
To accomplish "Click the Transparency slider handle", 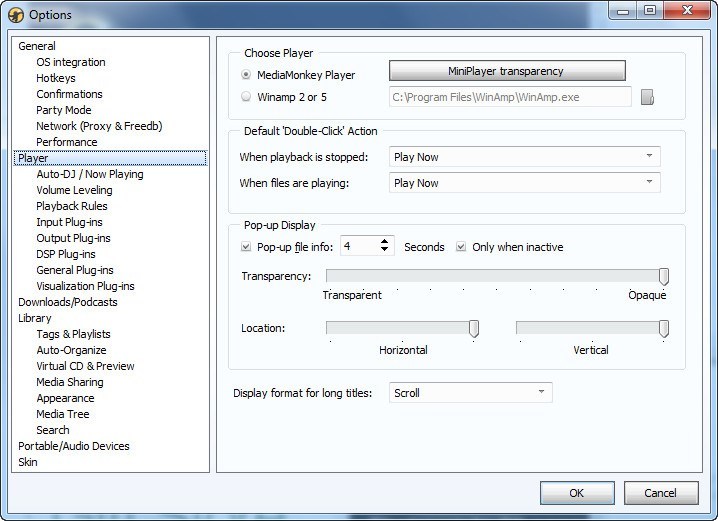I will tap(663, 276).
